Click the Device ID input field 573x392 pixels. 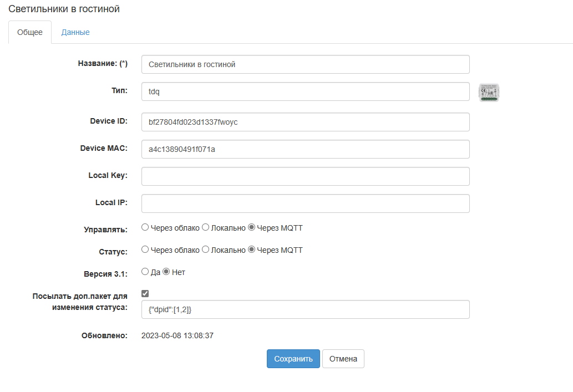(x=305, y=122)
